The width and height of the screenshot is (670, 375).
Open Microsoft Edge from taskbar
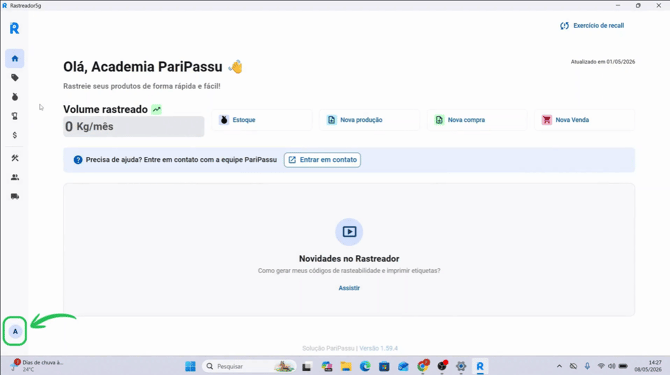(365, 366)
